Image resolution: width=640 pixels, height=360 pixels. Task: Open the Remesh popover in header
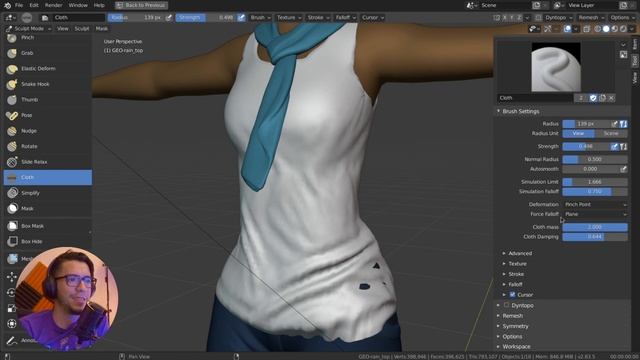(591, 18)
